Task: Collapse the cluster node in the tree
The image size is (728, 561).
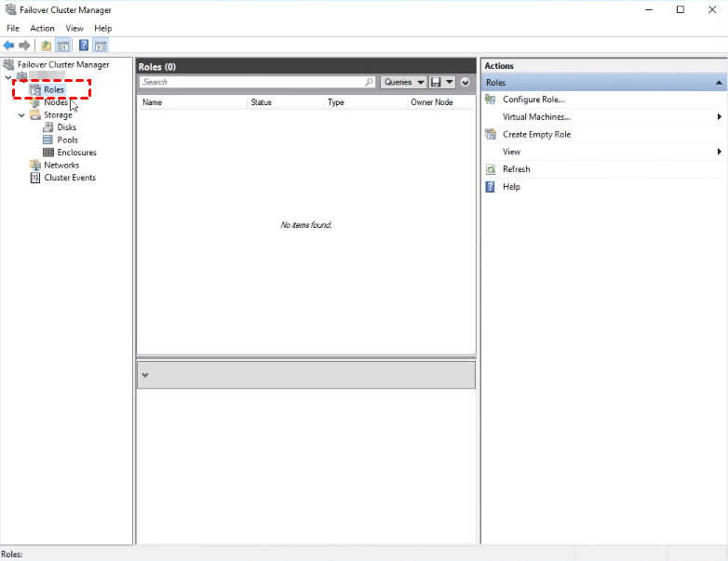Action: pos(7,77)
